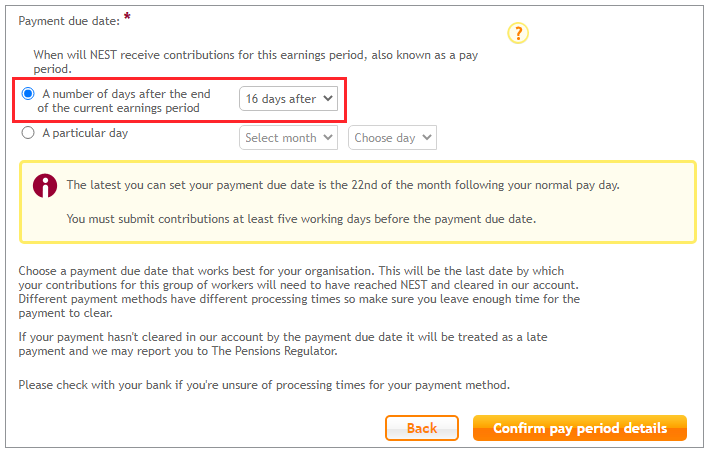Click the 'Please check with your bank' sentence
Viewport: 708px width, 452px height.
[264, 385]
